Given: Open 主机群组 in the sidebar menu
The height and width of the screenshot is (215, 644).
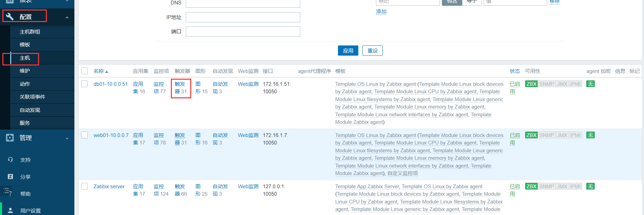Looking at the screenshot, I should click(30, 32).
